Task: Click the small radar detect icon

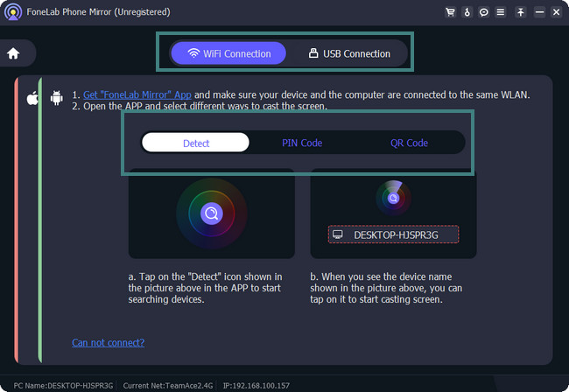Action: pos(393,198)
